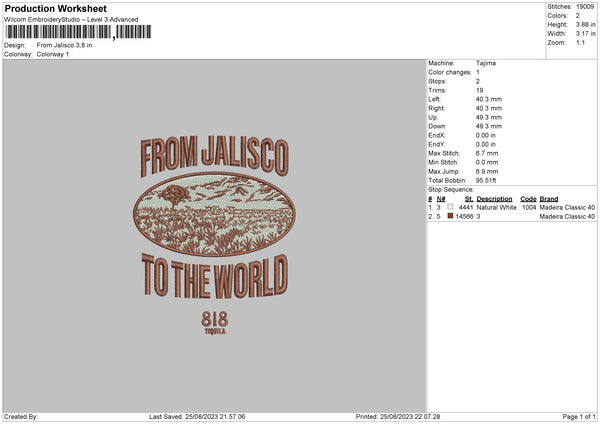Click the Zoom value 1:1
This screenshot has height=424, width=600.
[580, 43]
